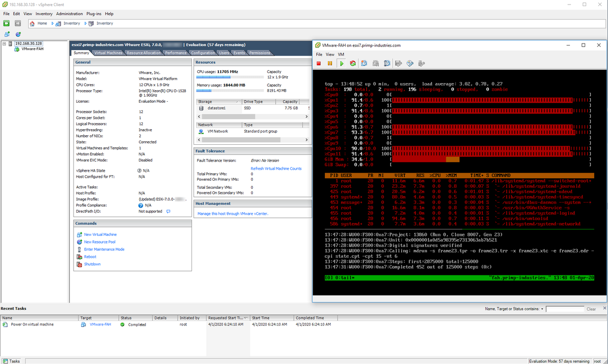Click the Clear button in Recent Tasks
The image size is (608, 364).
[x=591, y=309]
